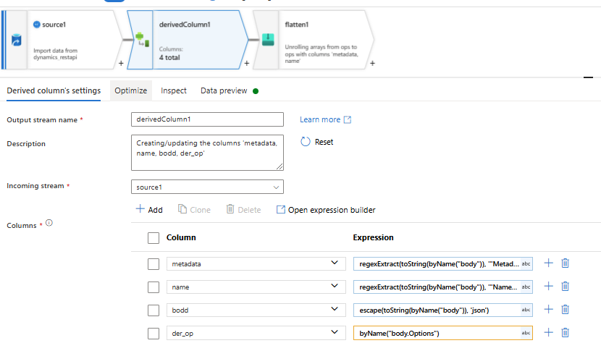Click the Reset button label

[324, 142]
